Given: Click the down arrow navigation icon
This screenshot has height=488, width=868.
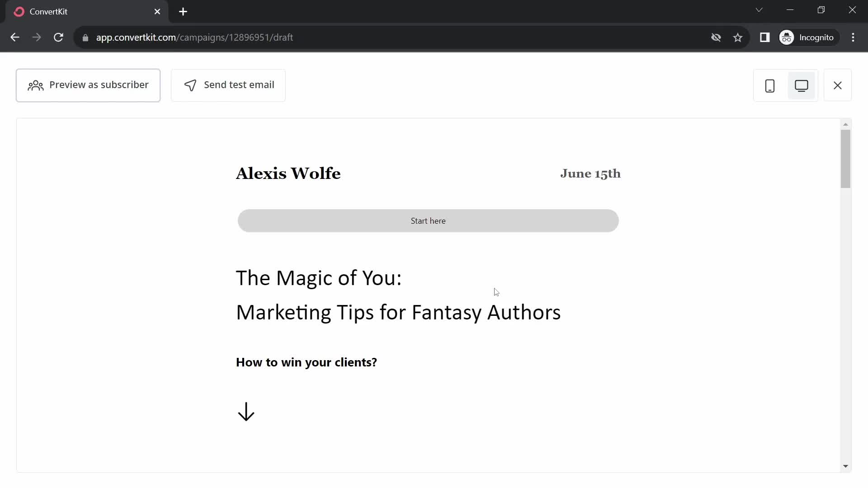Looking at the screenshot, I should (246, 413).
